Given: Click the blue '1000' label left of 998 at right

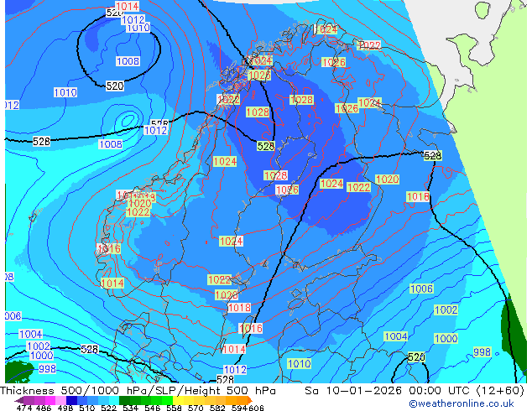Looking at the screenshot, I should tap(446, 338).
